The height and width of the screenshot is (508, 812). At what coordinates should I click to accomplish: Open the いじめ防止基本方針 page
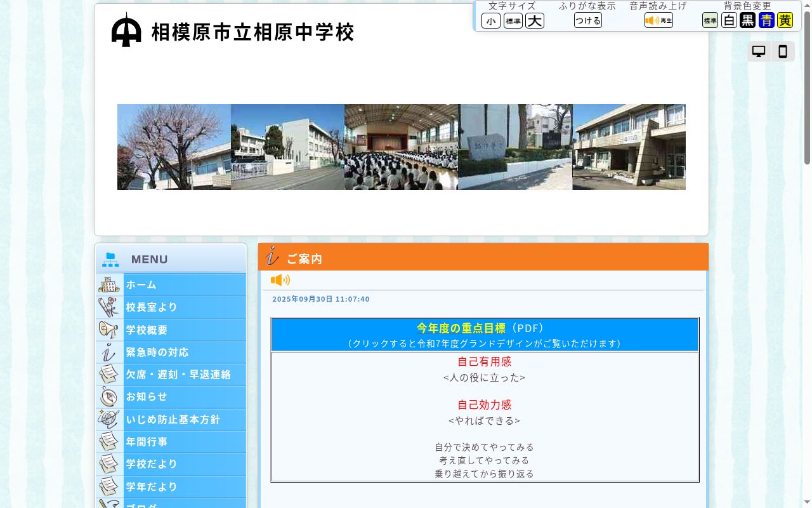[171, 419]
